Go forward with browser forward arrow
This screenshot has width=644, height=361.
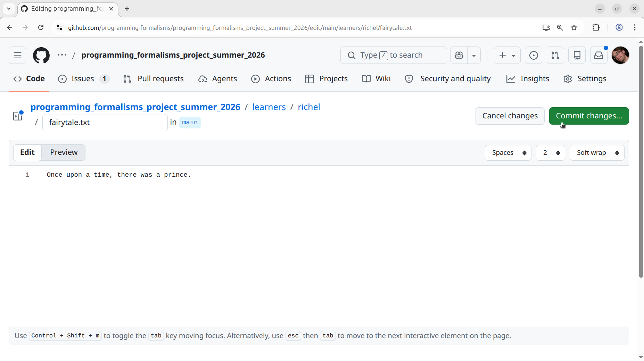(25, 27)
